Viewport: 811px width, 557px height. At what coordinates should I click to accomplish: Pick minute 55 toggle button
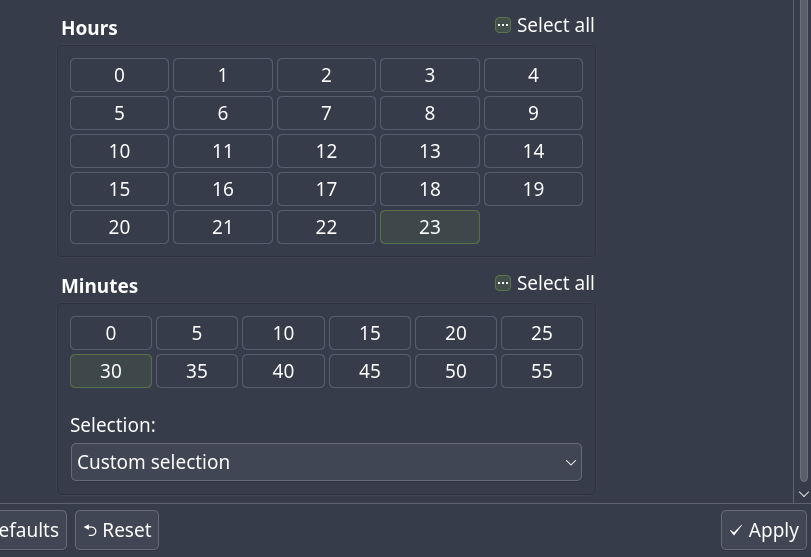pyautogui.click(x=542, y=371)
